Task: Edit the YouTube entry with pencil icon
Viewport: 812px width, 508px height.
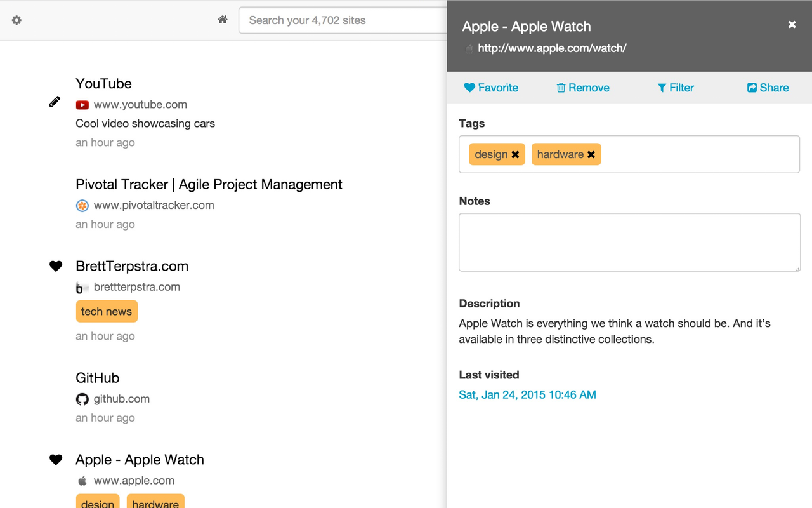Action: click(55, 102)
